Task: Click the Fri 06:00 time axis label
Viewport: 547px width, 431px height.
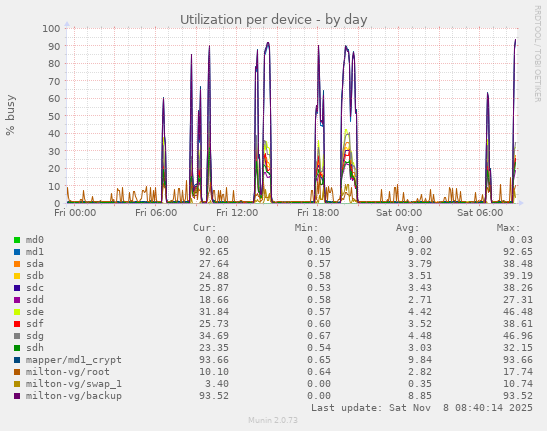Action: [x=156, y=213]
